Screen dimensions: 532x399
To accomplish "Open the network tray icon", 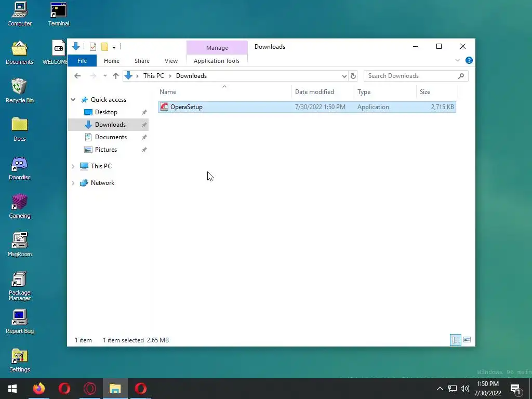I will pos(453,389).
